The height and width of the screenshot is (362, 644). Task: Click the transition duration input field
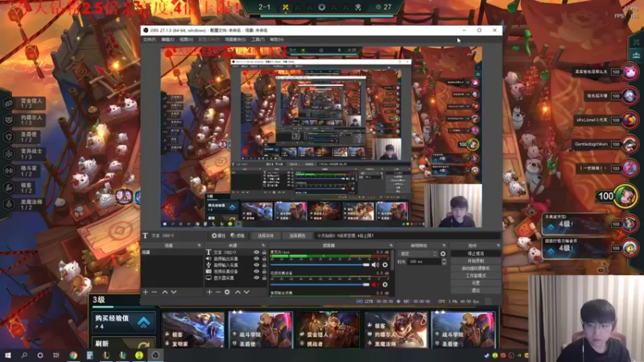tap(424, 261)
